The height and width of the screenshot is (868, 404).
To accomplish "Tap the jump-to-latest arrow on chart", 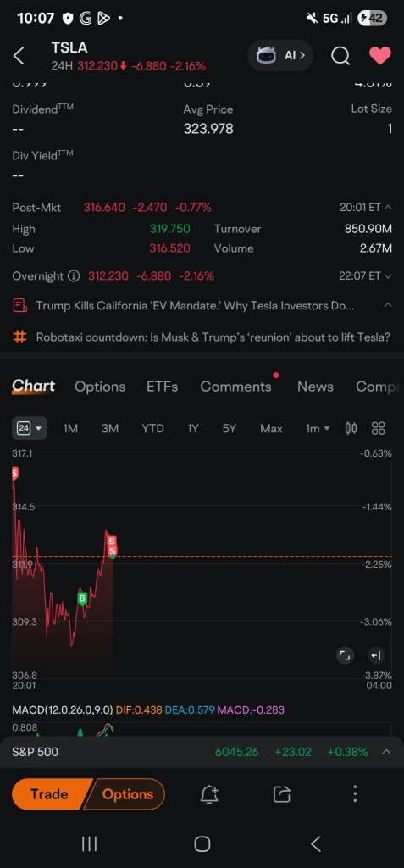I will (376, 655).
